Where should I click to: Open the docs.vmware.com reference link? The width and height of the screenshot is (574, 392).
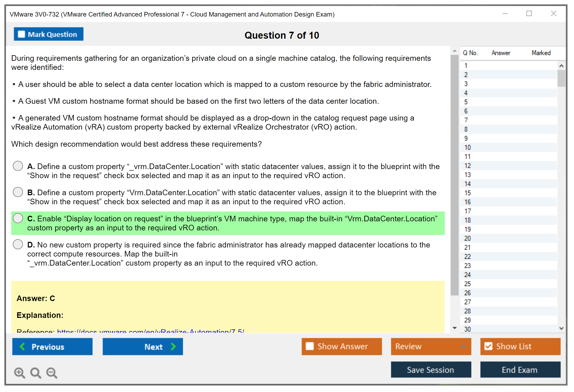151,331
